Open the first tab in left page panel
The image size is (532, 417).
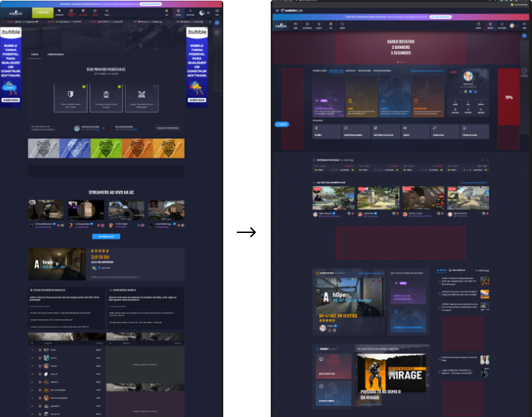pos(35,54)
